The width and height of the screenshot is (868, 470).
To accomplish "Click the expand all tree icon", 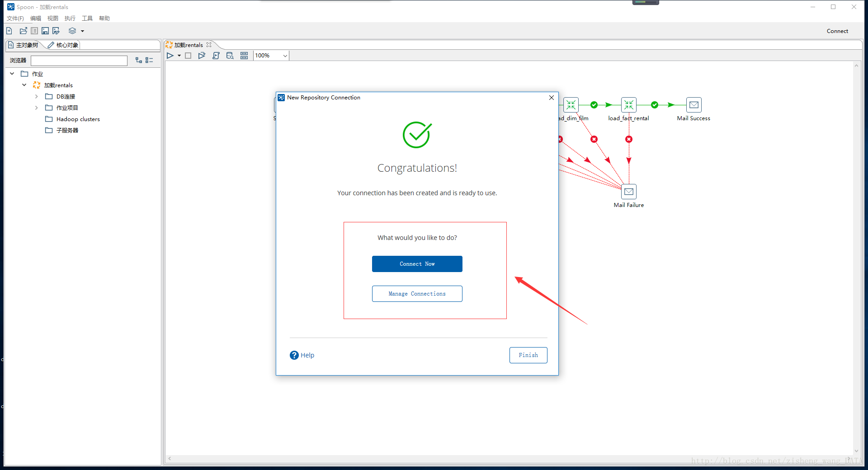I will point(139,60).
